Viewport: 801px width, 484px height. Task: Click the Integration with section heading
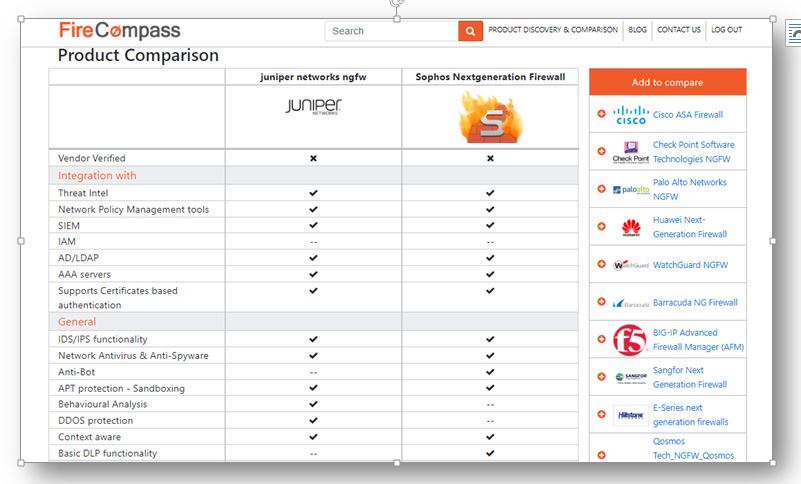click(x=97, y=175)
